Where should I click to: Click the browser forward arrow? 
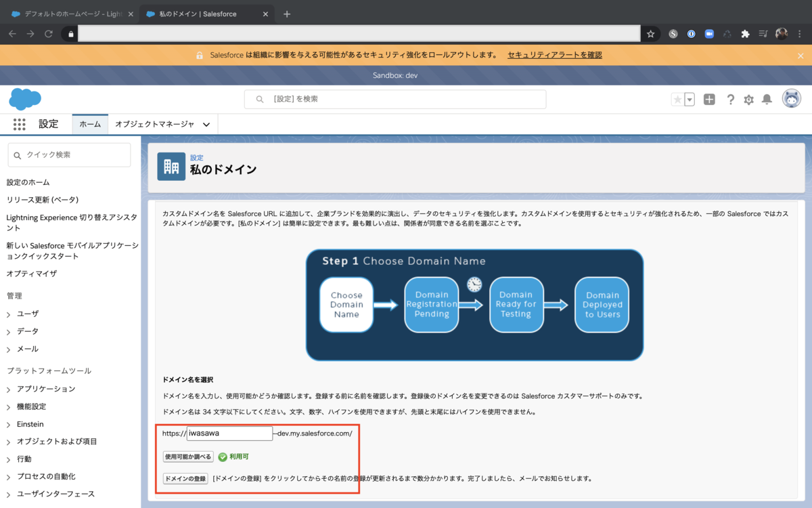30,33
